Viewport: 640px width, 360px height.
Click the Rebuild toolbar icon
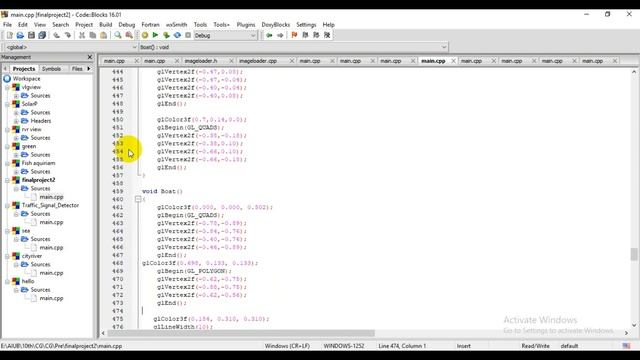177,36
